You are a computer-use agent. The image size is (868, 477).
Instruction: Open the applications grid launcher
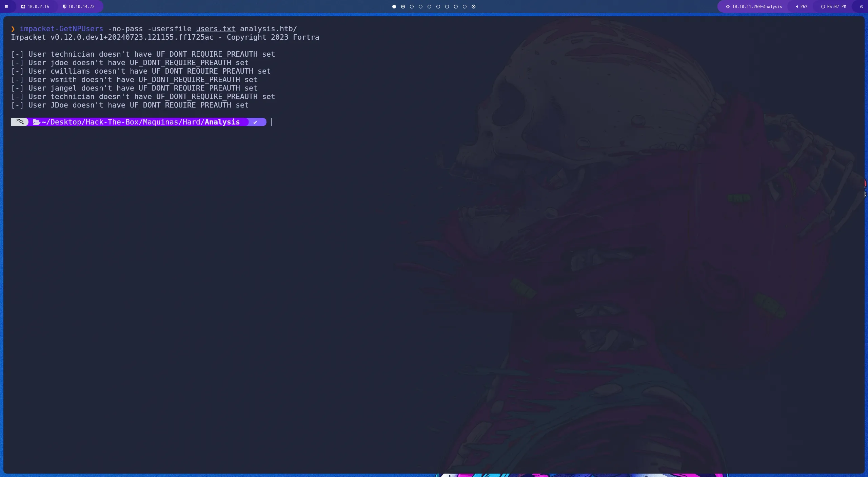(7, 6)
